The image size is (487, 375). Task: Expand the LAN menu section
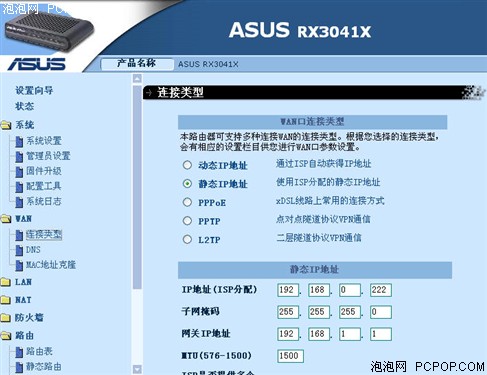(23, 282)
